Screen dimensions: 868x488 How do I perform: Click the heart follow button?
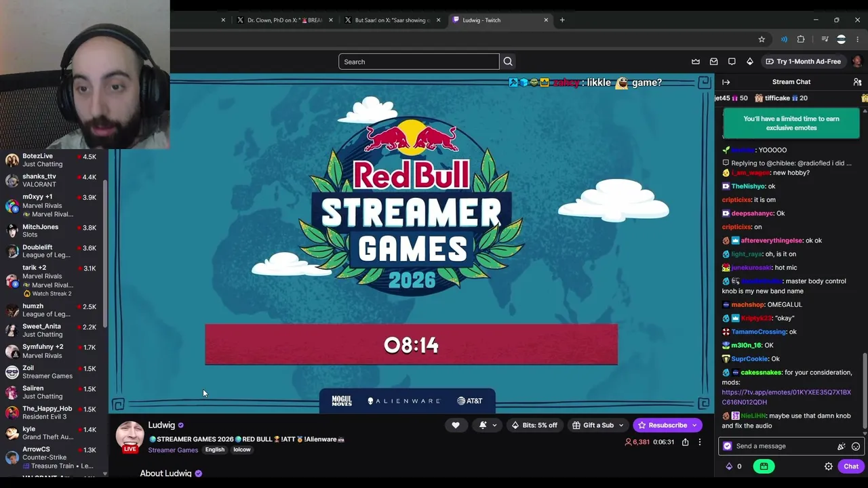(x=456, y=425)
